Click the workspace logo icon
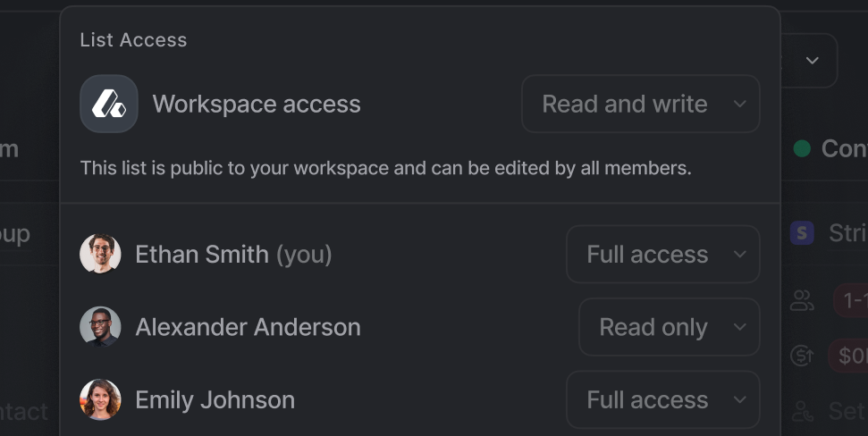Screen dimensions: 868x436 point(109,104)
